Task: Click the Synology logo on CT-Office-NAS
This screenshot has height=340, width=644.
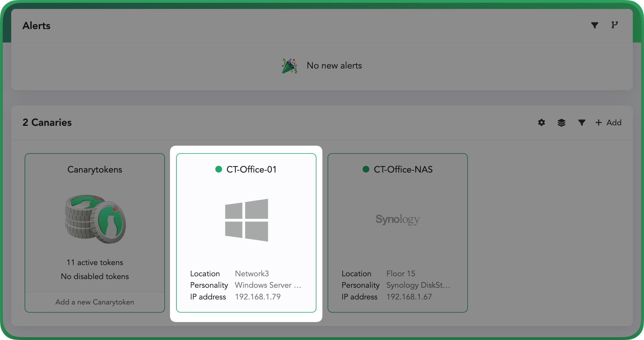Action: point(397,219)
